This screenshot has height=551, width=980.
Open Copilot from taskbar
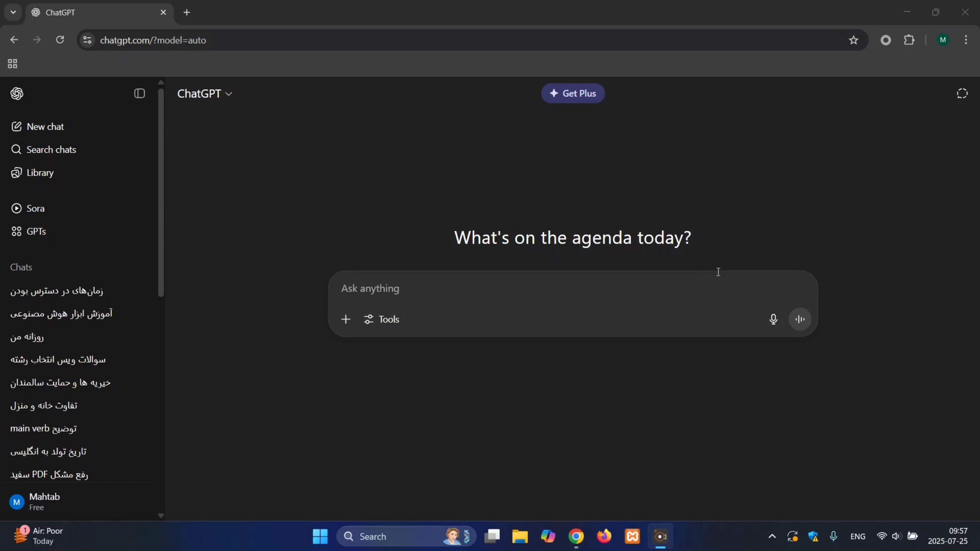548,536
